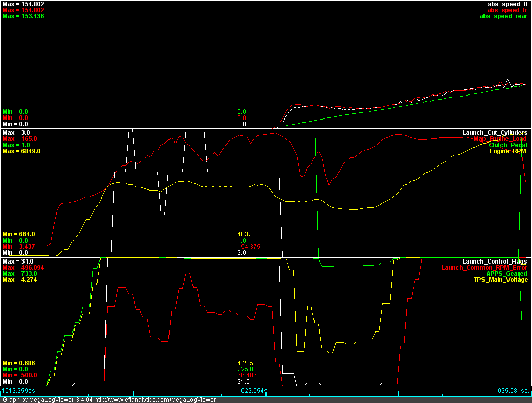Click the Max = 496.094 RPM error value
The height and width of the screenshot is (403, 532).
pyautogui.click(x=22, y=268)
